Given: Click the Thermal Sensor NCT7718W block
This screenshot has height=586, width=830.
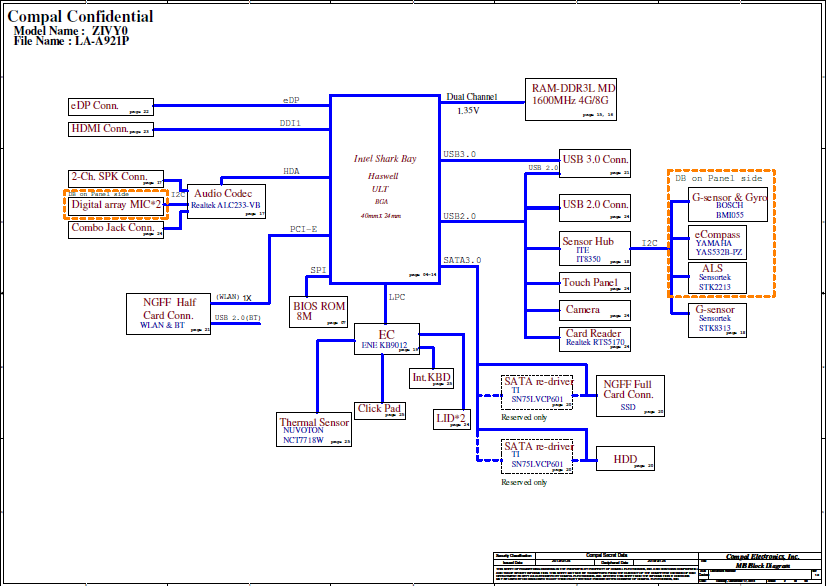Looking at the screenshot, I should [315, 429].
